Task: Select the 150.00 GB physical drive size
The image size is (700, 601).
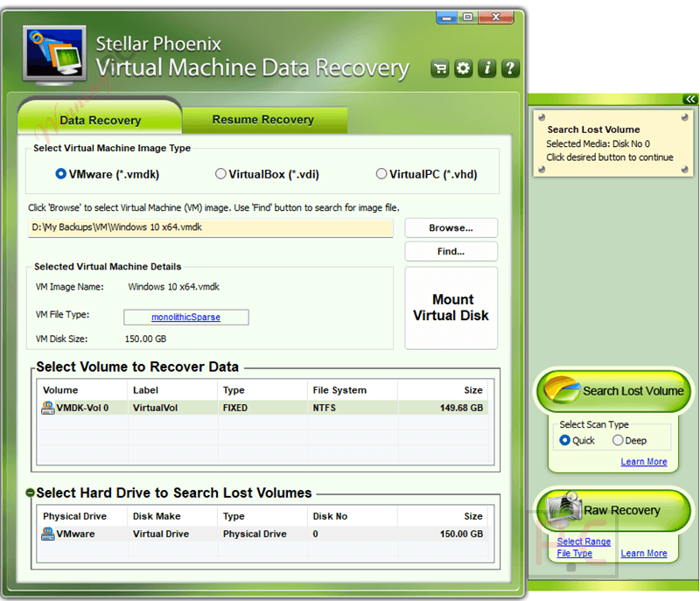Action: pos(462,534)
